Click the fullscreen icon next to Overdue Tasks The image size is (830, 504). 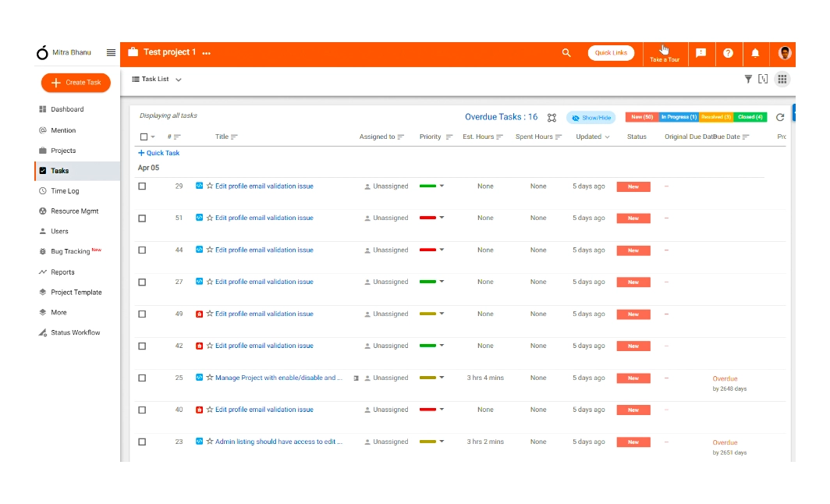click(x=552, y=116)
